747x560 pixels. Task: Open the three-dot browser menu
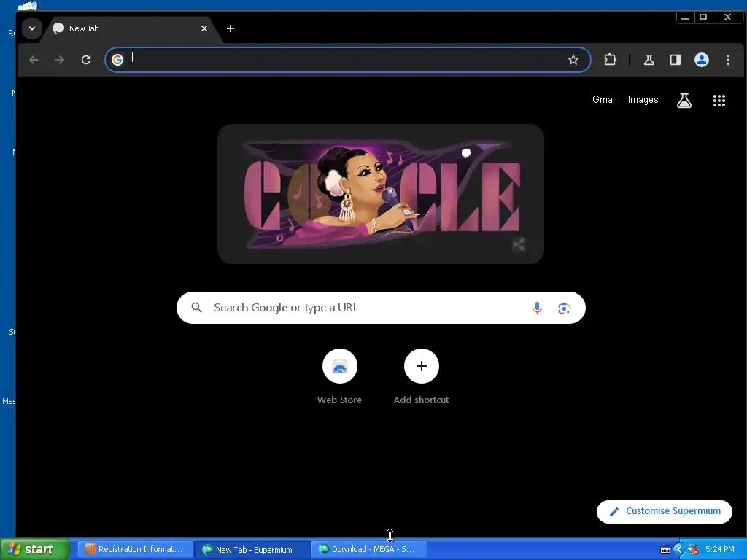point(728,60)
